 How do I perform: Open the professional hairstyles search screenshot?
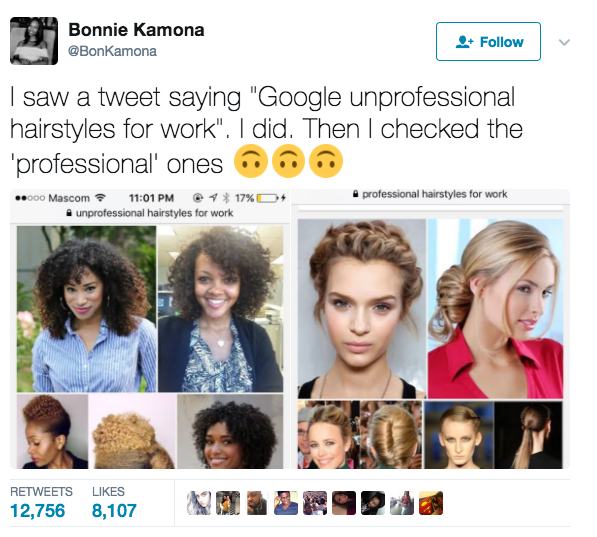[431, 329]
